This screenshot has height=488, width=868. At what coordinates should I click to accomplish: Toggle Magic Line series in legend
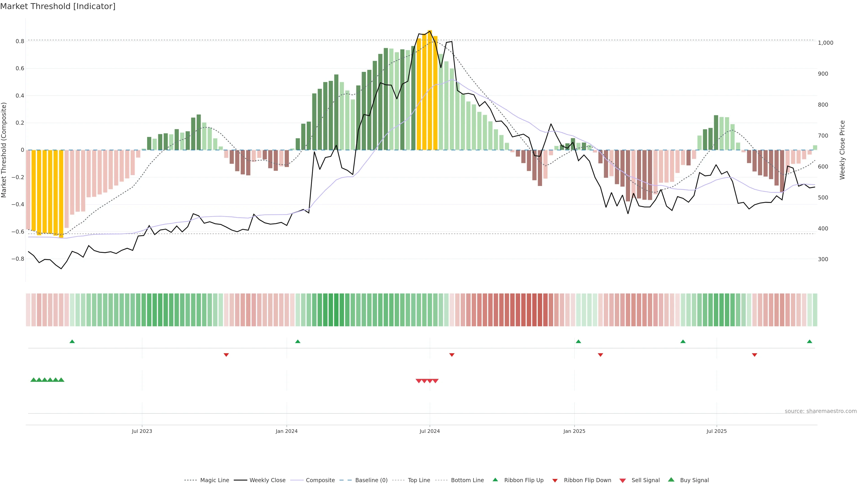[x=214, y=480]
